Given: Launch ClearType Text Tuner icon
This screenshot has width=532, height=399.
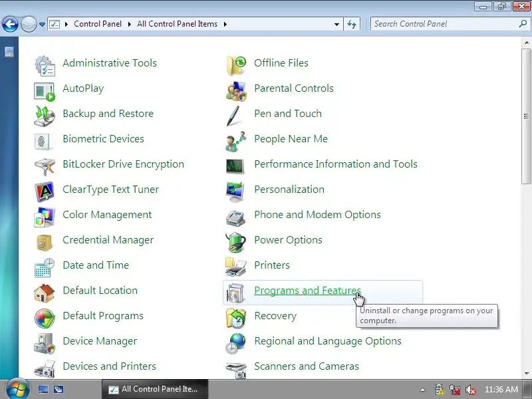Looking at the screenshot, I should 45,192.
